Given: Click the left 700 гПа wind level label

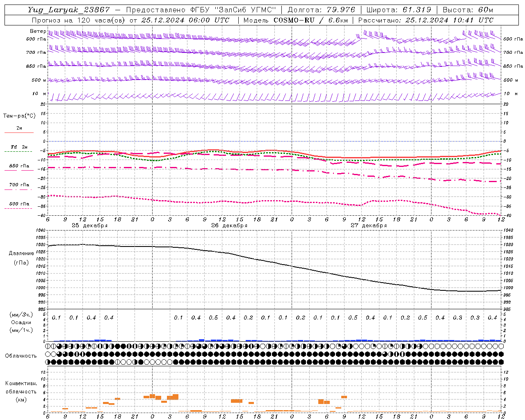Looking at the screenshot, I should (36, 52).
